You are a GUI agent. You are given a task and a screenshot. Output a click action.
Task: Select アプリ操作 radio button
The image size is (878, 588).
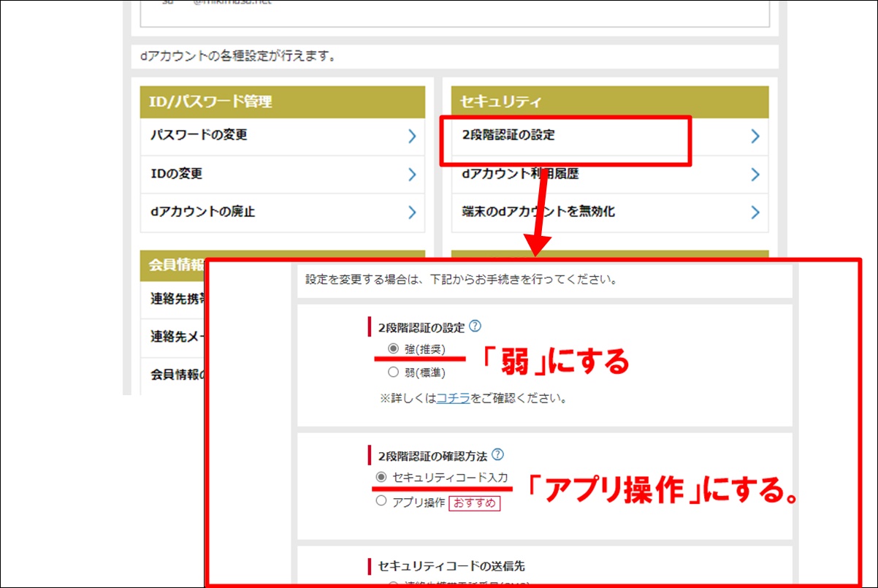click(x=381, y=502)
